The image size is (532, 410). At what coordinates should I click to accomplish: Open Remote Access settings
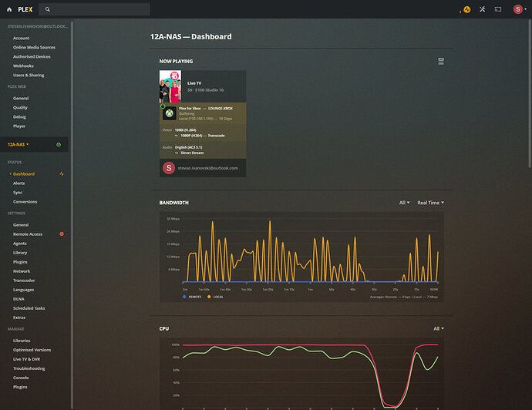point(28,234)
